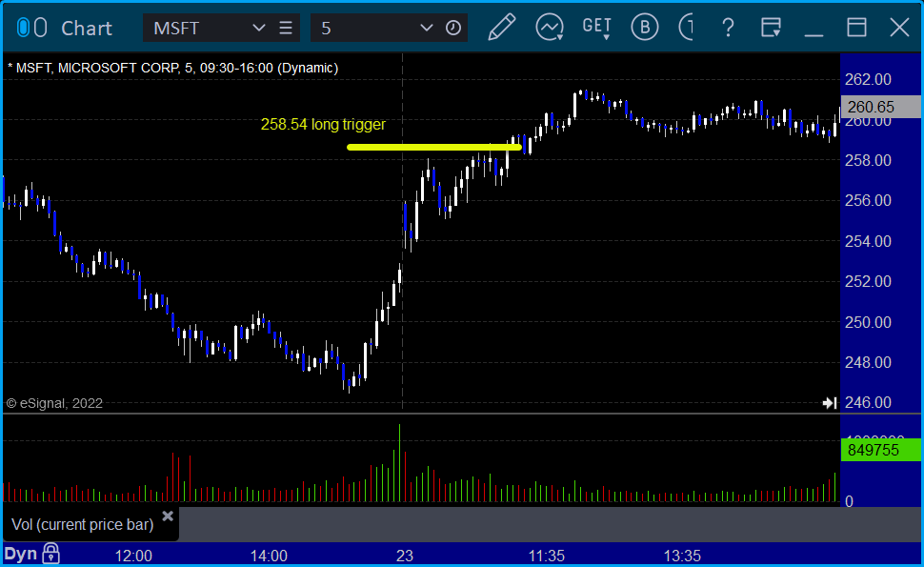This screenshot has width=924, height=567.
Task: Click the blue symbol link icon
Action: [x=23, y=28]
